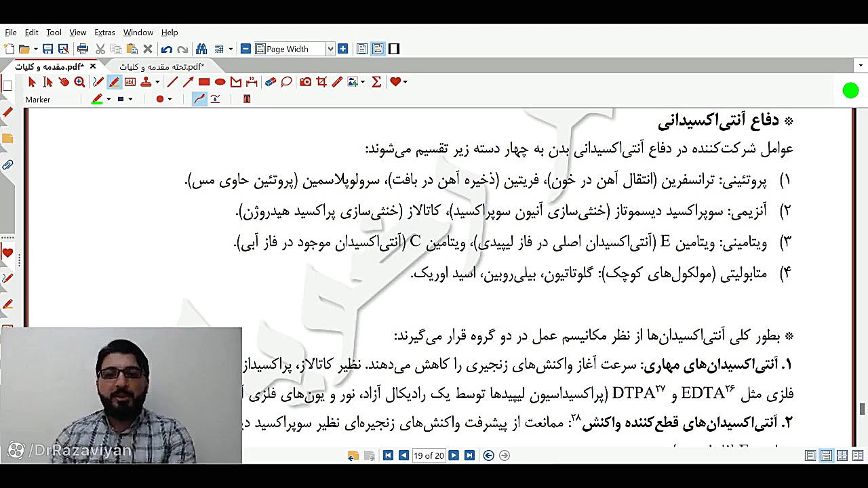
Task: Paste from clipboard
Action: click(132, 49)
